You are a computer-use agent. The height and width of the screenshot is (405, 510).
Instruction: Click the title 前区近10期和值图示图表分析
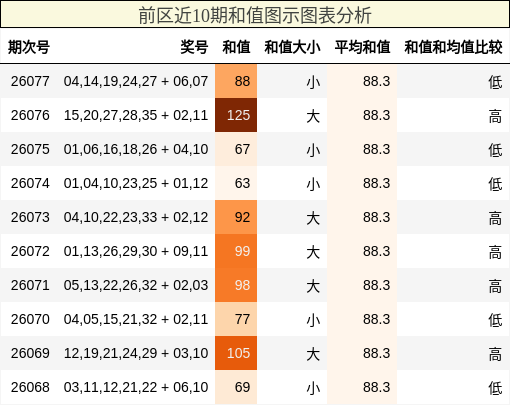[255, 15]
